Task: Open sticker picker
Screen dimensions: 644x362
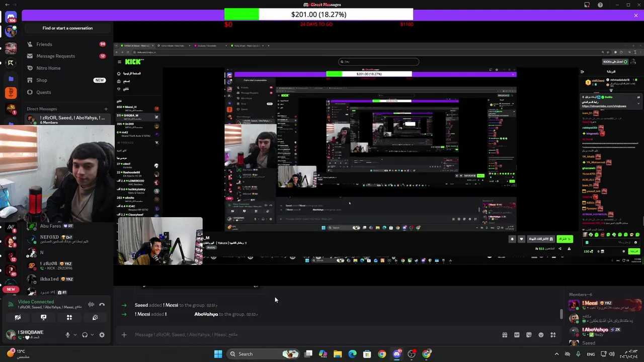Action: click(529, 335)
